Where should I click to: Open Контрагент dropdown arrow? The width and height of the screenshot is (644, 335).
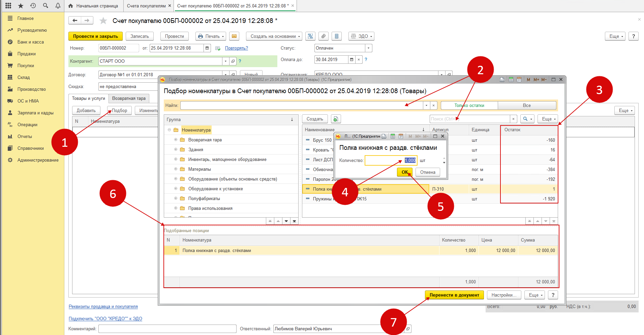[226, 61]
